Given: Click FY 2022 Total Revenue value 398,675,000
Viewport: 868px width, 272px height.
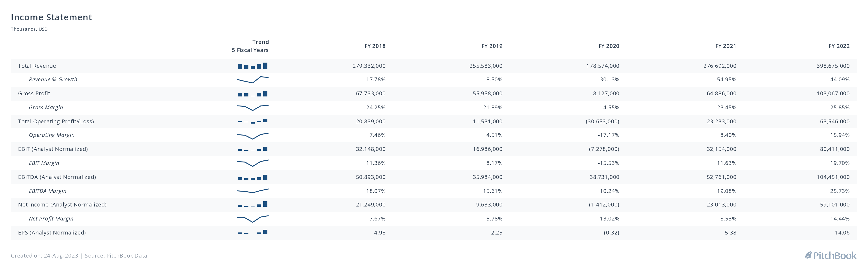Looking at the screenshot, I should (833, 66).
